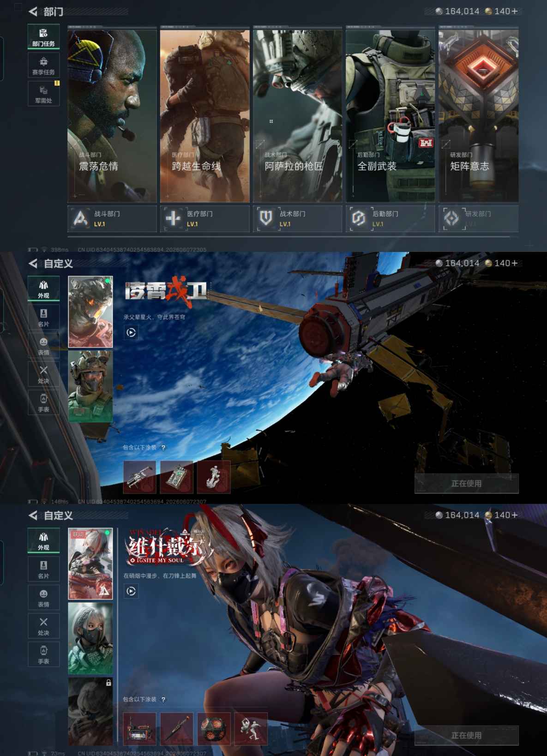Open the astronaut pose item thumbnail under 凌霄戍卫
This screenshot has height=756, width=547.
[x=213, y=477]
